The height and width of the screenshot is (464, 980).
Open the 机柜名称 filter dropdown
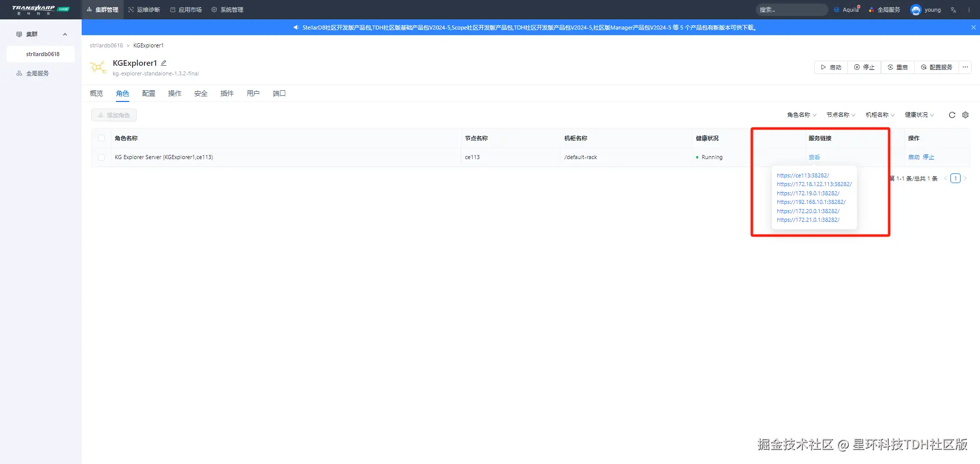880,115
